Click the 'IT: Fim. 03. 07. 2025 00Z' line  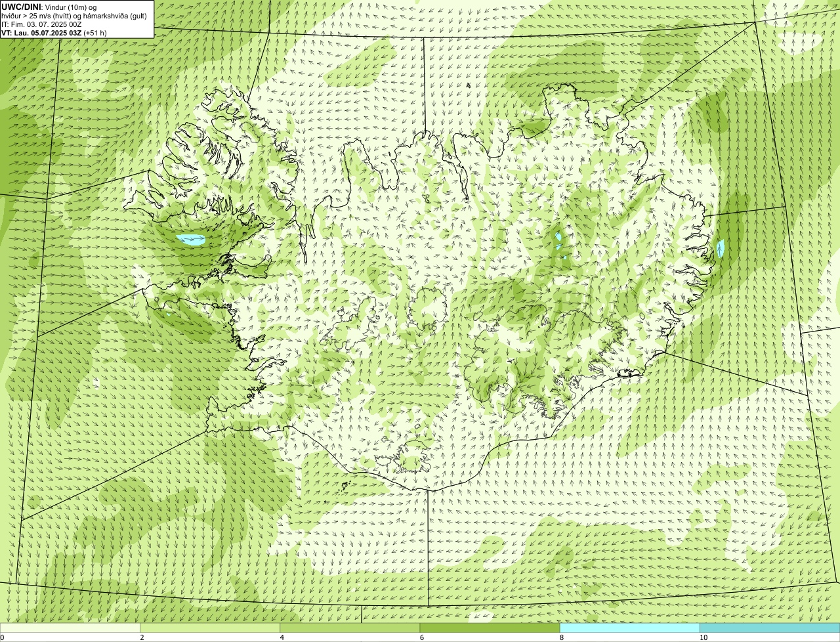pos(41,24)
